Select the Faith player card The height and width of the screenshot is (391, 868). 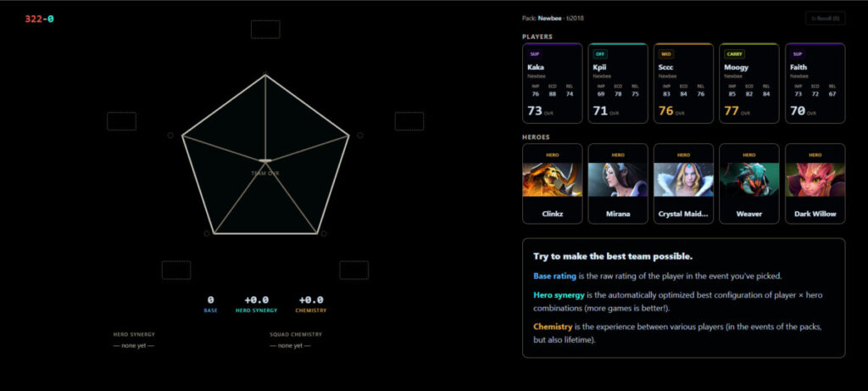point(815,83)
